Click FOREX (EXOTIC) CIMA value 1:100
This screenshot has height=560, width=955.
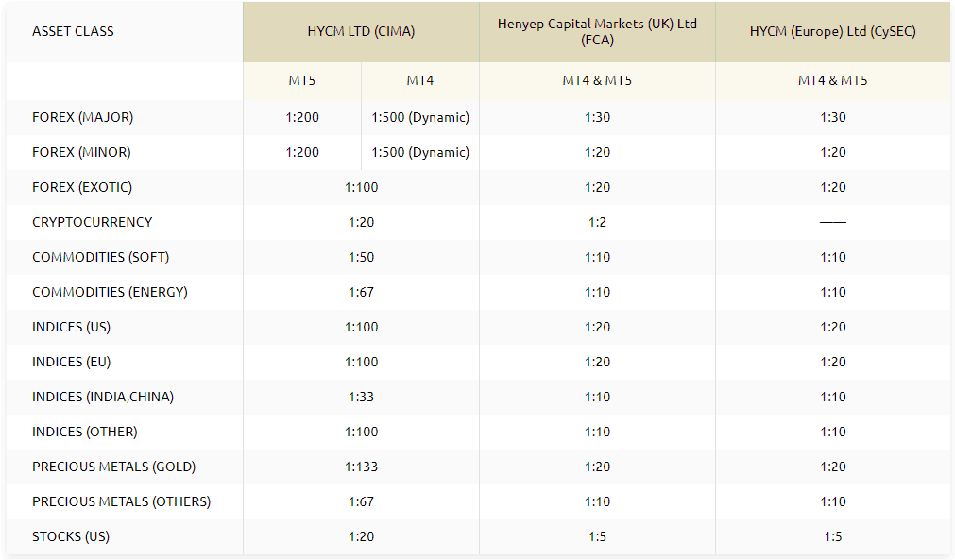click(x=361, y=188)
